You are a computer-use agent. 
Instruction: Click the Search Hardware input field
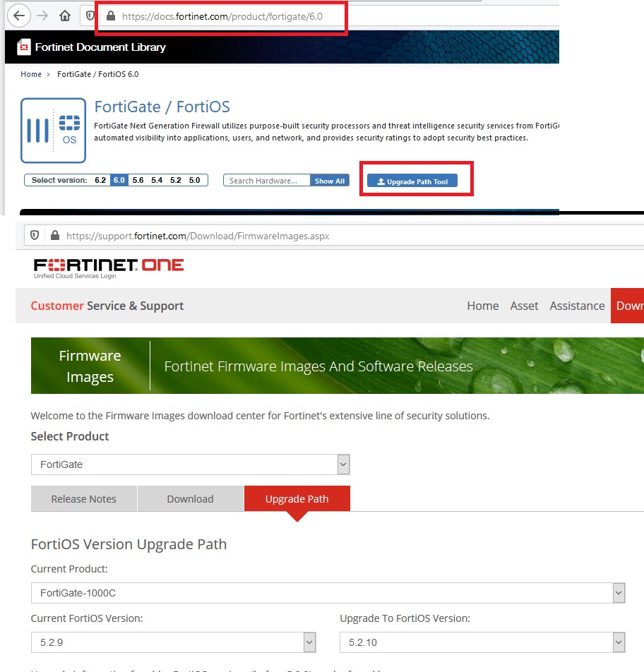coord(267,181)
